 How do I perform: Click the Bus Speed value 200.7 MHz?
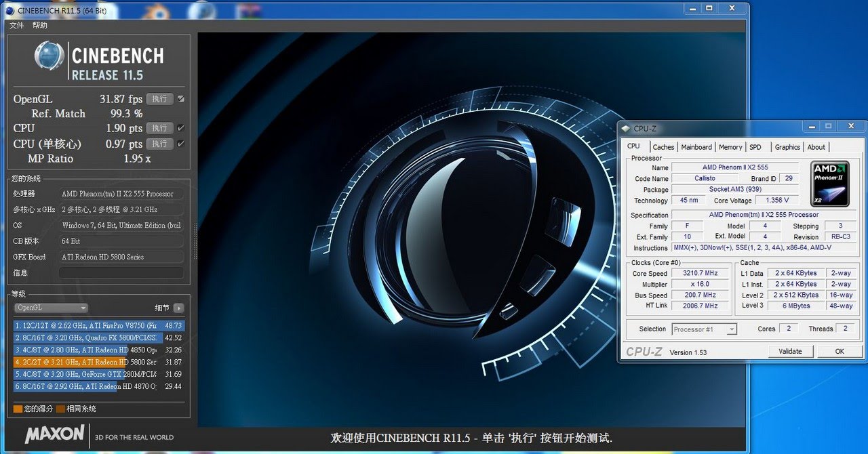point(701,295)
